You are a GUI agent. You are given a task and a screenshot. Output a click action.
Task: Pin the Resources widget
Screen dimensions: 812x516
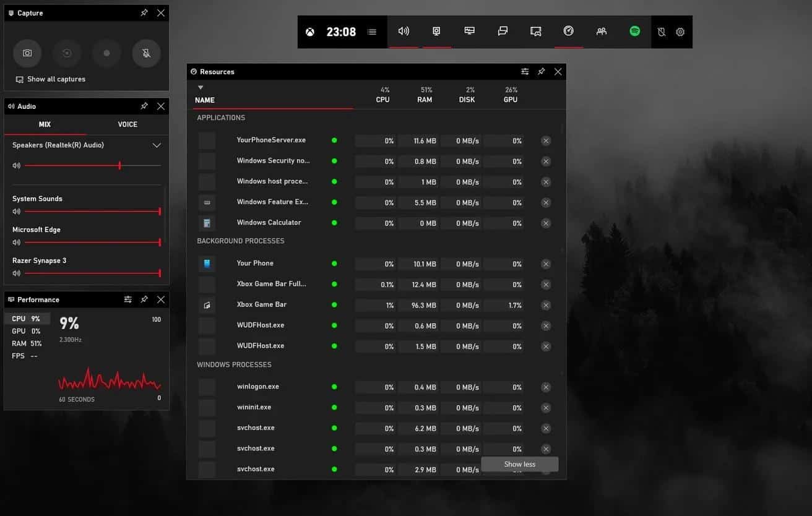point(541,72)
